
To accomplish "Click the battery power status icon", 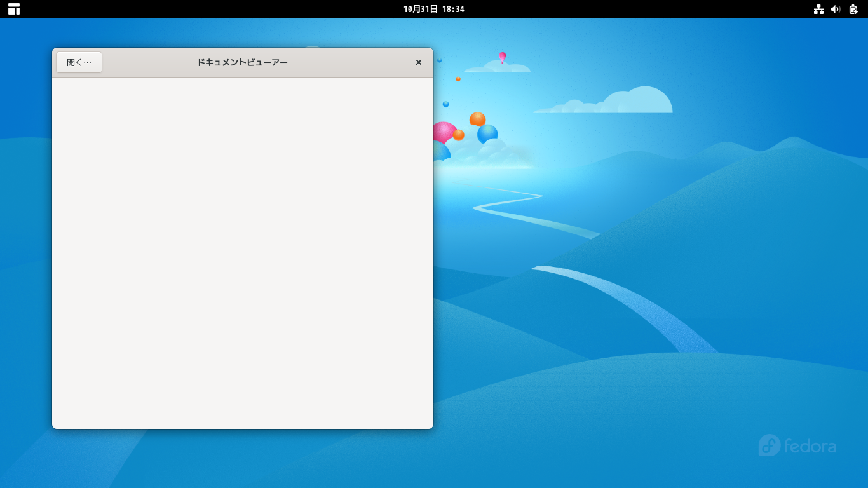I will (x=853, y=9).
